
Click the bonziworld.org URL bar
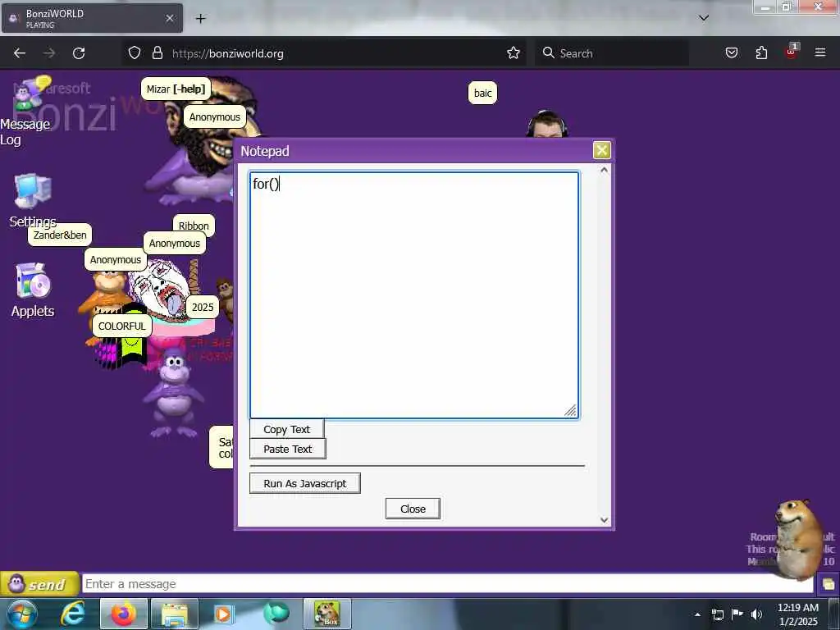click(x=323, y=53)
